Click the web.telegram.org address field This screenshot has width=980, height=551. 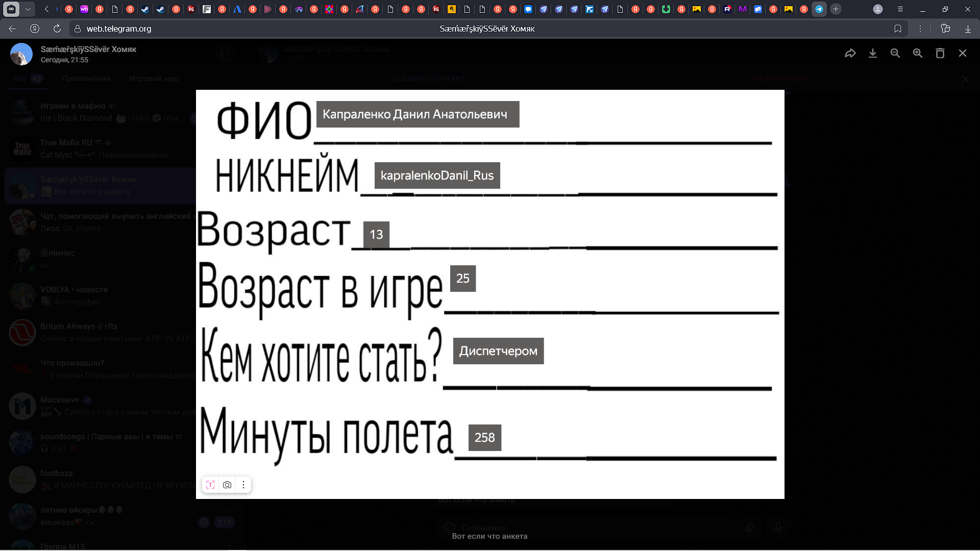(x=119, y=29)
